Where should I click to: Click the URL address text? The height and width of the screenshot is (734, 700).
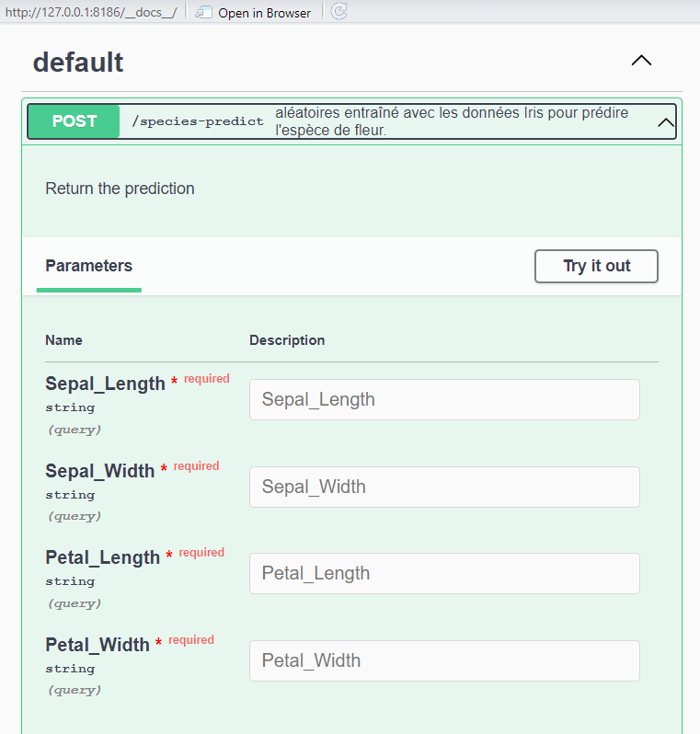click(90, 12)
